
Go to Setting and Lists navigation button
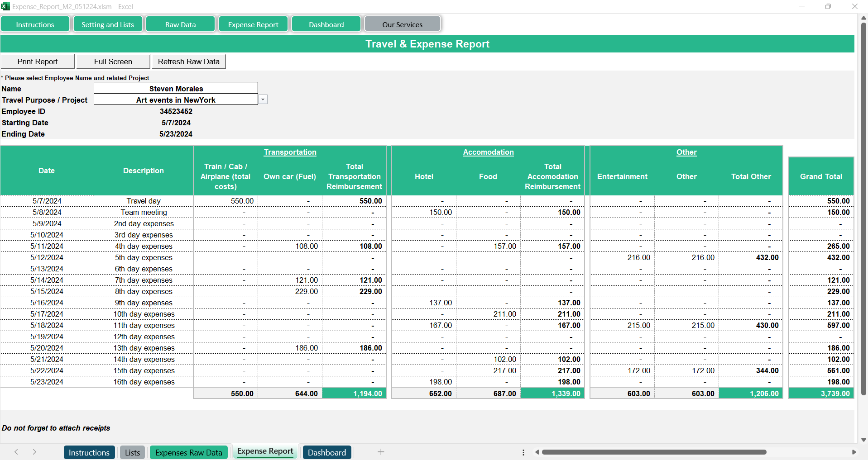pyautogui.click(x=108, y=24)
